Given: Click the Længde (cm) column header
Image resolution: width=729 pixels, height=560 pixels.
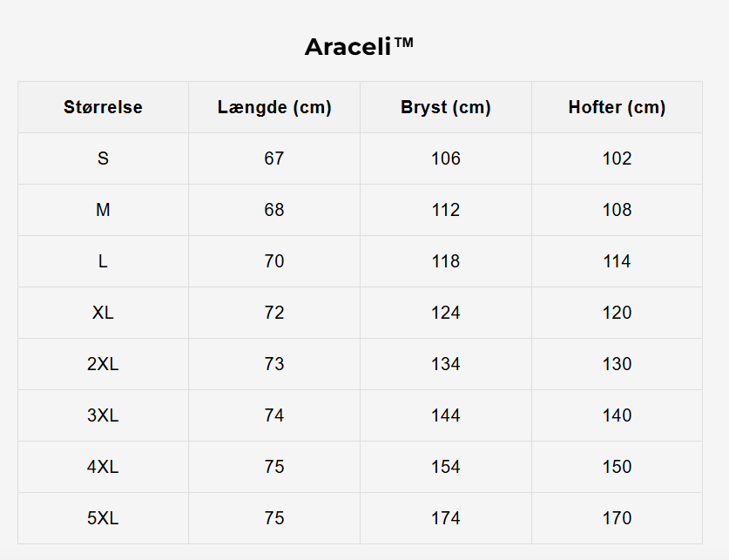Looking at the screenshot, I should [274, 107].
